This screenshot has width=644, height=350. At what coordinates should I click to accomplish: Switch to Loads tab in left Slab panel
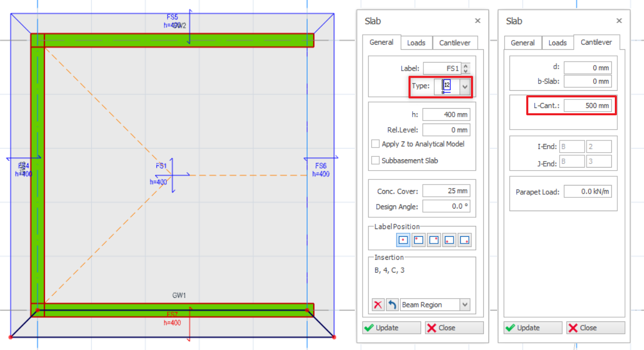point(416,43)
